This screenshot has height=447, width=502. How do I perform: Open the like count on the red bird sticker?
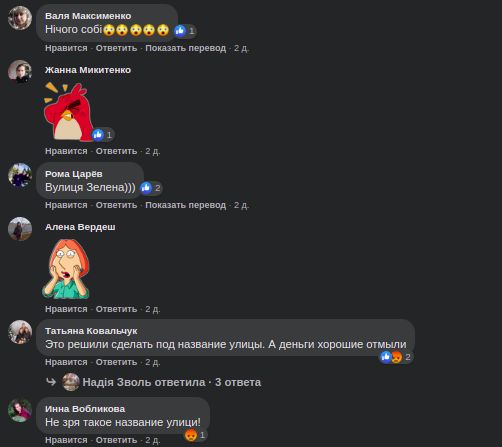tap(103, 135)
